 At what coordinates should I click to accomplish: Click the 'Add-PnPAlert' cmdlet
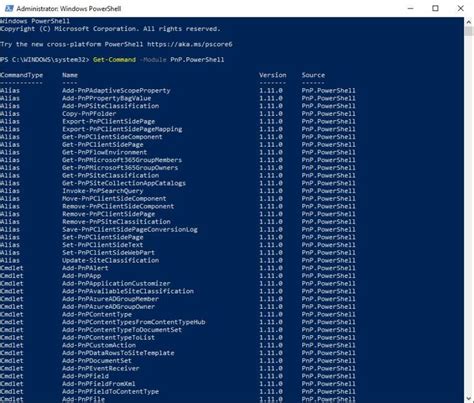tap(85, 268)
